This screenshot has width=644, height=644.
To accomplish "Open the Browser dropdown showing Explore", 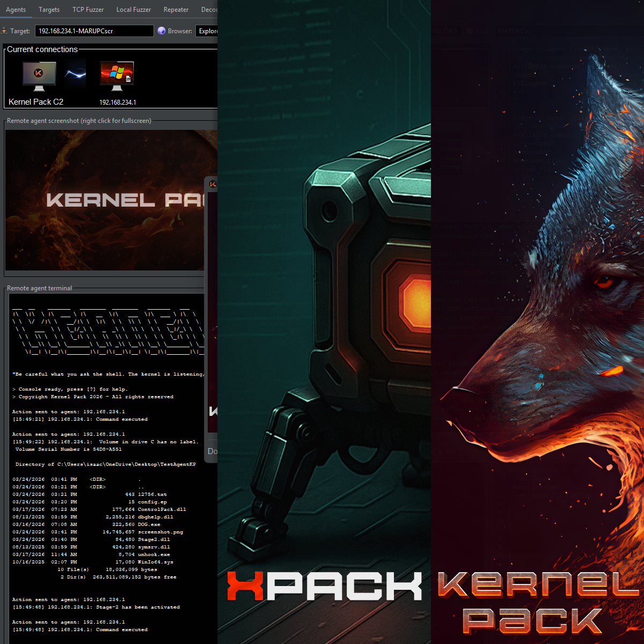I will pos(207,31).
